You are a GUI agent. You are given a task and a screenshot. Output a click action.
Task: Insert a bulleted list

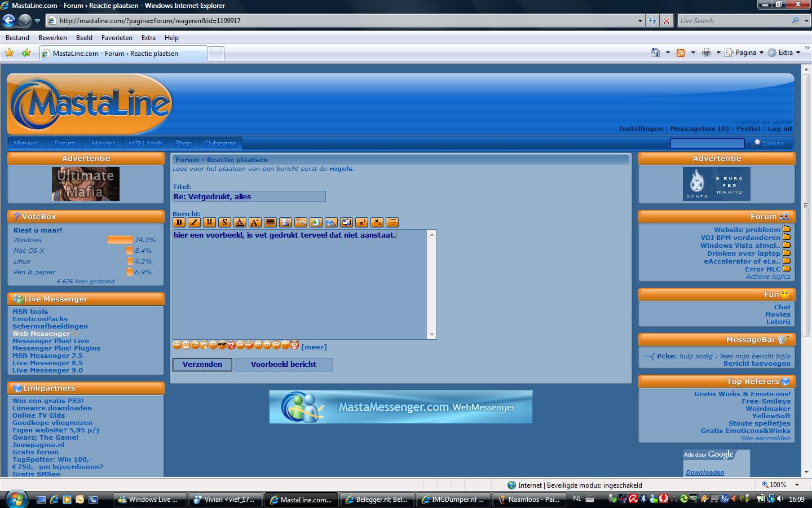point(392,222)
